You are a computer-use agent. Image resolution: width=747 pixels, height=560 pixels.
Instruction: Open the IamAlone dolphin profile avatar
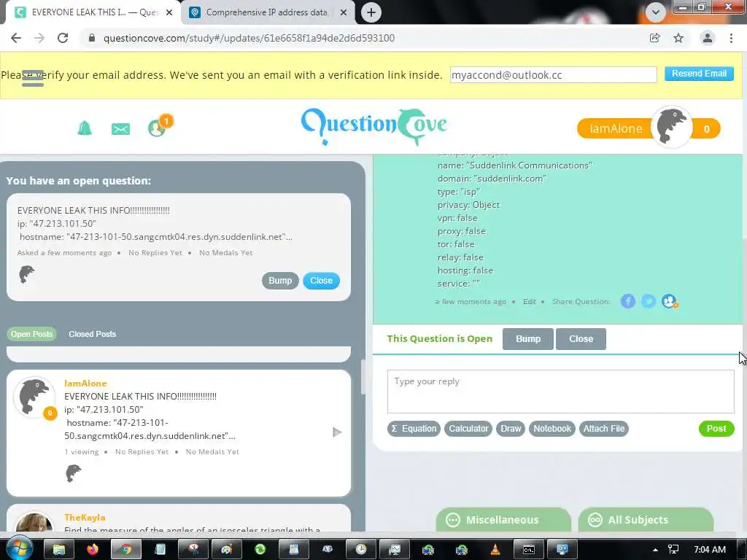point(672,127)
